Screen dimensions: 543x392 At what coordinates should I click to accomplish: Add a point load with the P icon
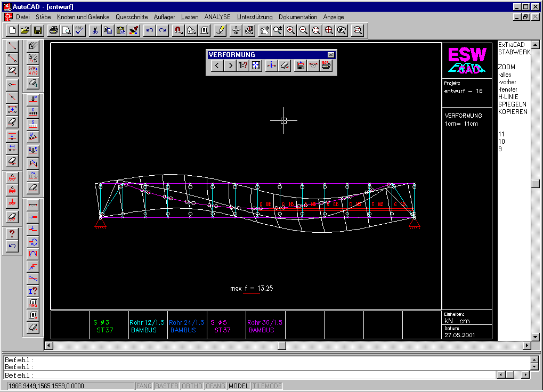pos(33,99)
